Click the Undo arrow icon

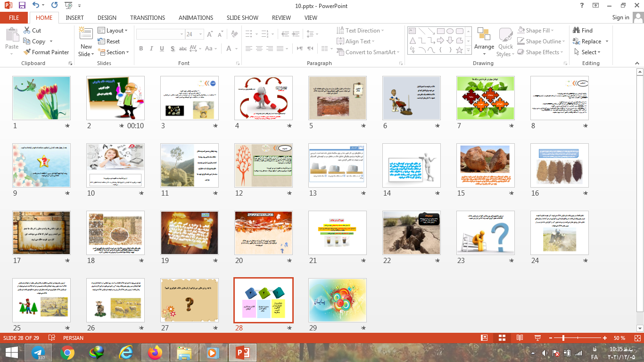click(36, 6)
